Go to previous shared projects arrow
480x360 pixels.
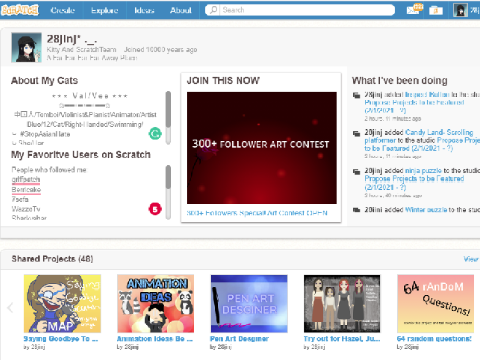tap(10, 307)
